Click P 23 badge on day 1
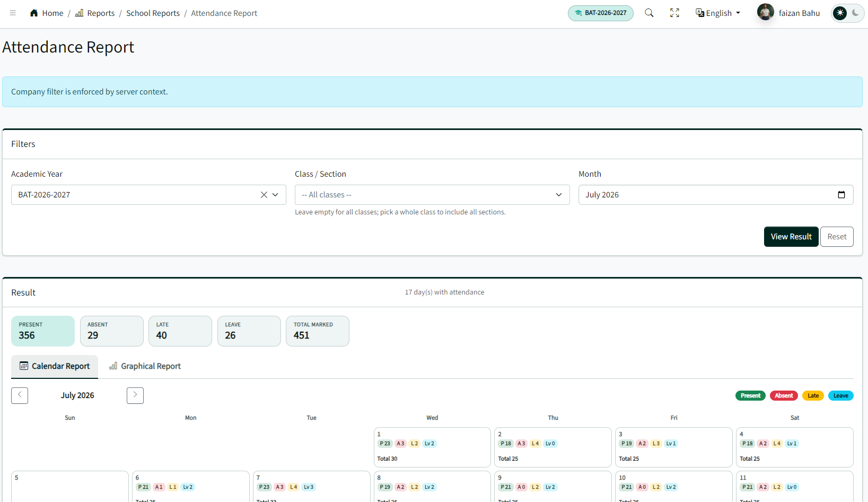The width and height of the screenshot is (868, 502). 385,444
